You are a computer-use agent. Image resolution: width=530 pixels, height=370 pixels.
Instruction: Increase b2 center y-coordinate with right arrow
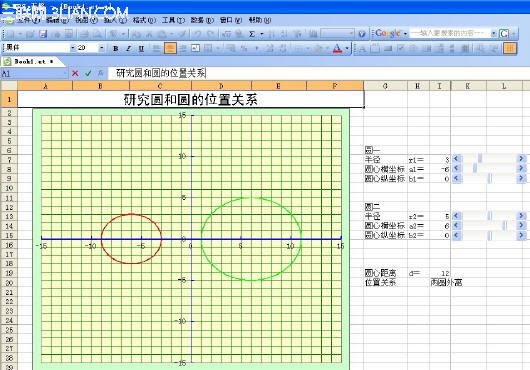[x=522, y=235]
